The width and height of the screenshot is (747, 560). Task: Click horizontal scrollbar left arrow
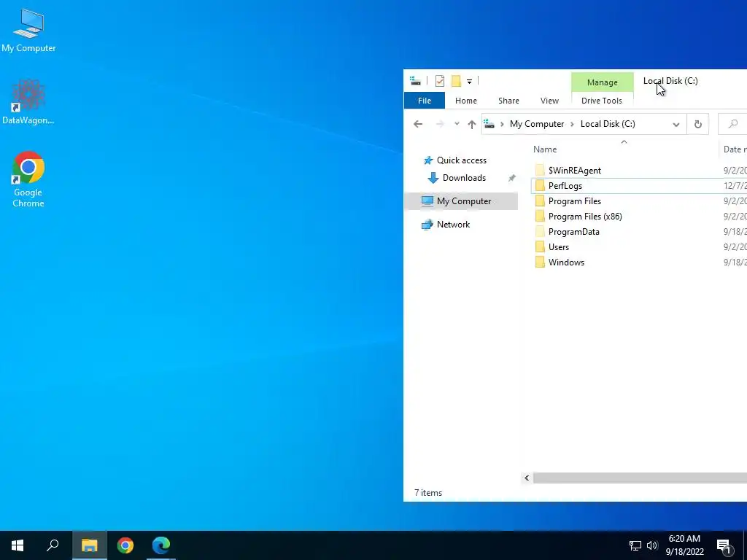coord(527,478)
